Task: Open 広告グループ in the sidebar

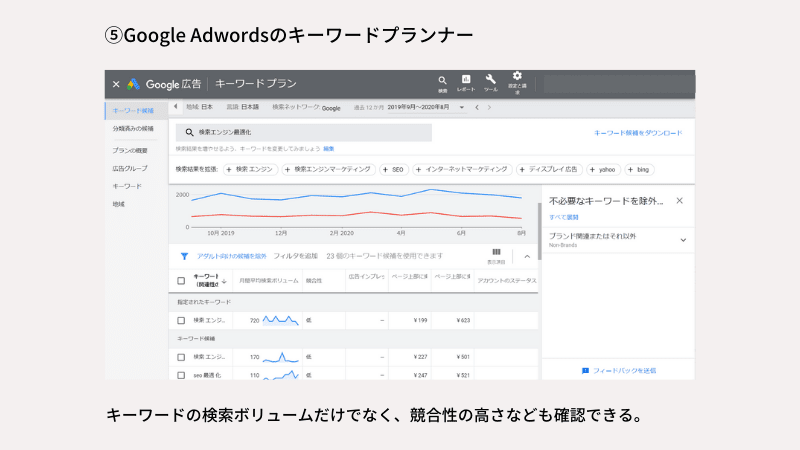Action: 130,168
